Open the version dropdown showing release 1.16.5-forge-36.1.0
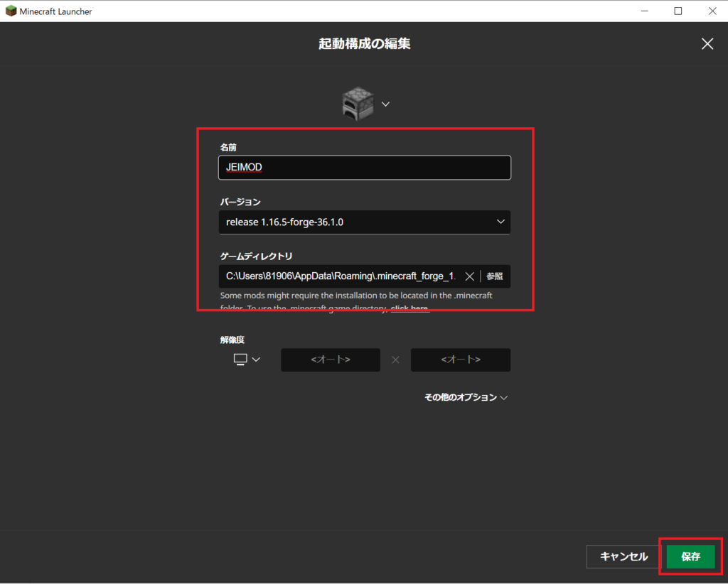This screenshot has width=728, height=584. 364,222
